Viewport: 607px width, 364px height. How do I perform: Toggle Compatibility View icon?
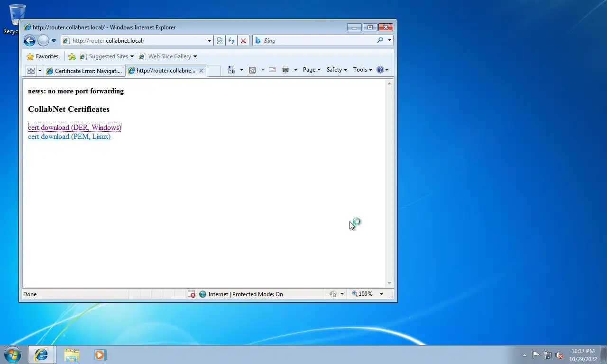(x=220, y=41)
